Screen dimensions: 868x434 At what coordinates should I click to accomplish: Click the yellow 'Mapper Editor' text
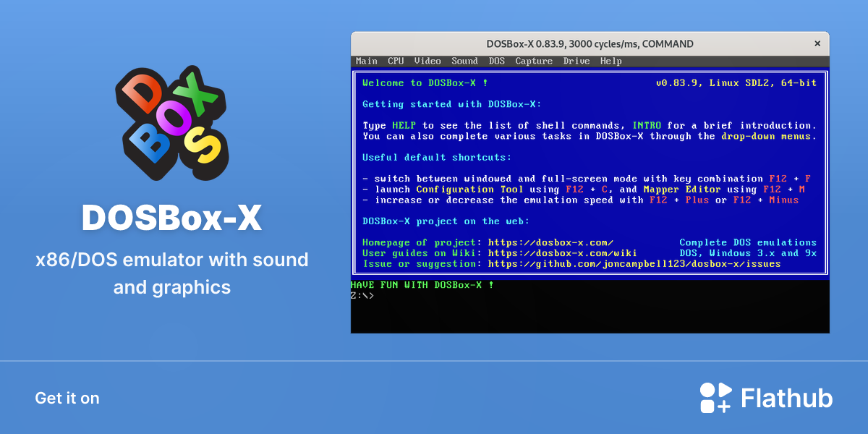click(x=682, y=190)
